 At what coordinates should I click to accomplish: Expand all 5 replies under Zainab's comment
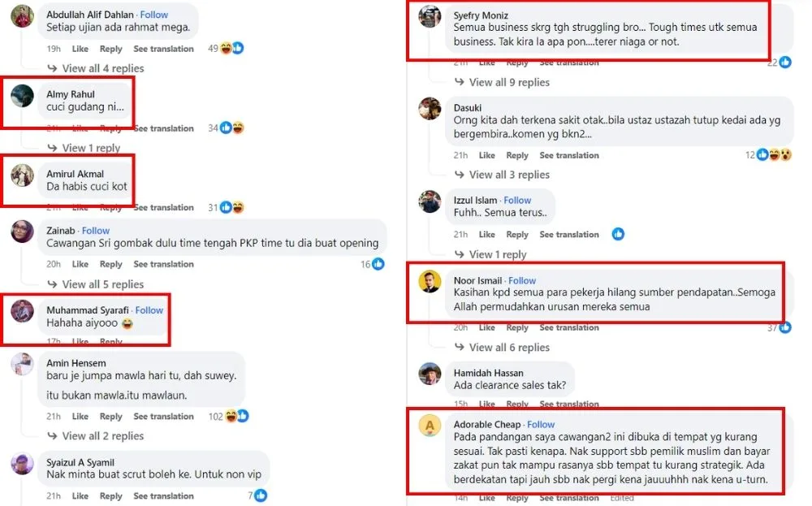[102, 284]
